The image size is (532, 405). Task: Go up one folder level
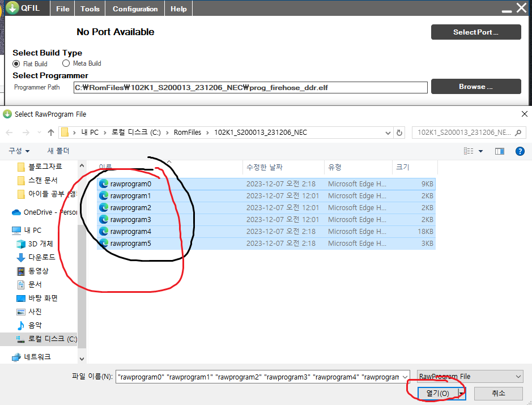click(51, 133)
